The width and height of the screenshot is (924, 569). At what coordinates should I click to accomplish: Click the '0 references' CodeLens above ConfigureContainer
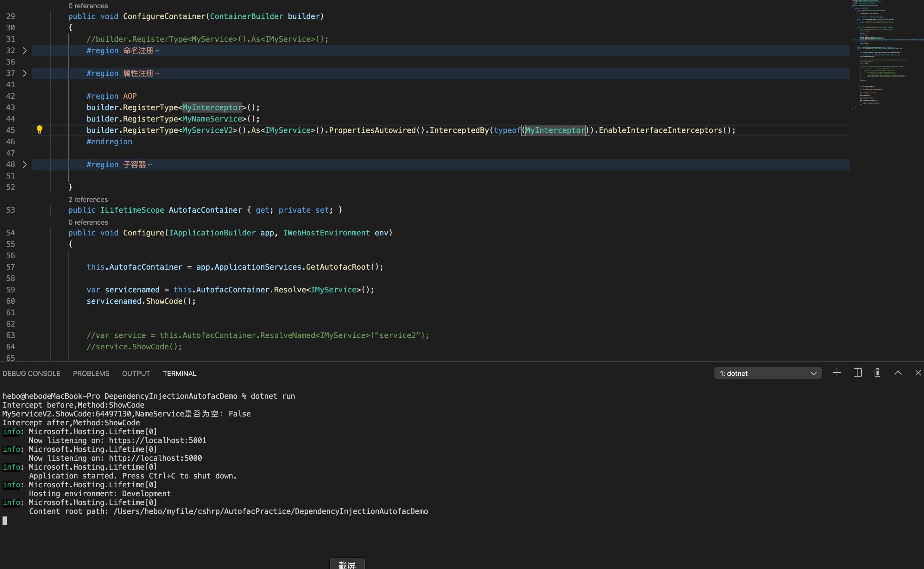[x=88, y=6]
